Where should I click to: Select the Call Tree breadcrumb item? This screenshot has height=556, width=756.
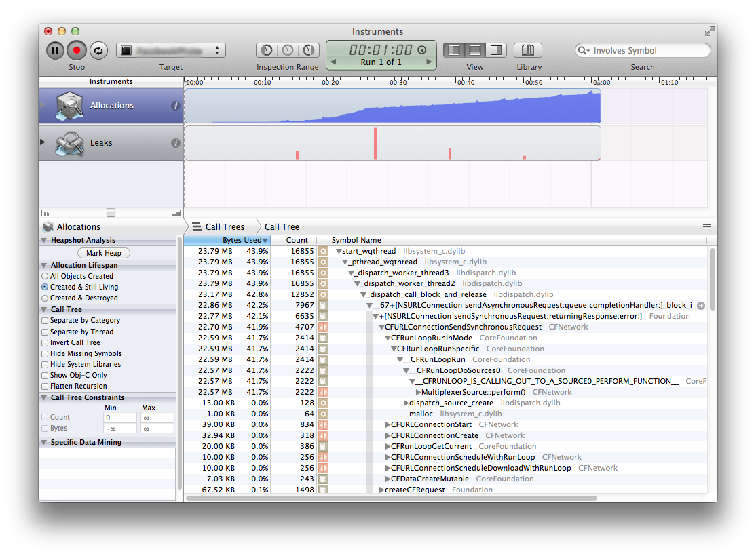click(x=282, y=226)
